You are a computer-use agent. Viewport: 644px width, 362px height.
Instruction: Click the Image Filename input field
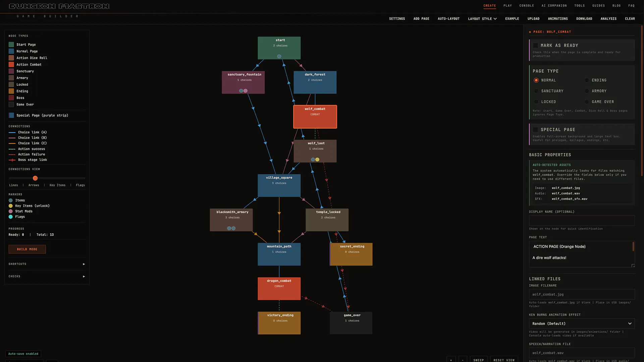[582, 294]
